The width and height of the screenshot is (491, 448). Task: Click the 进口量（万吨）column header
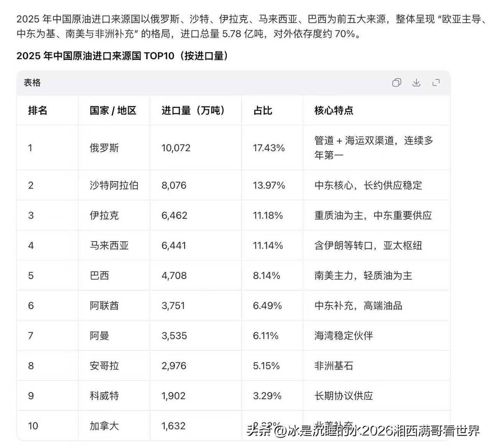(x=194, y=111)
